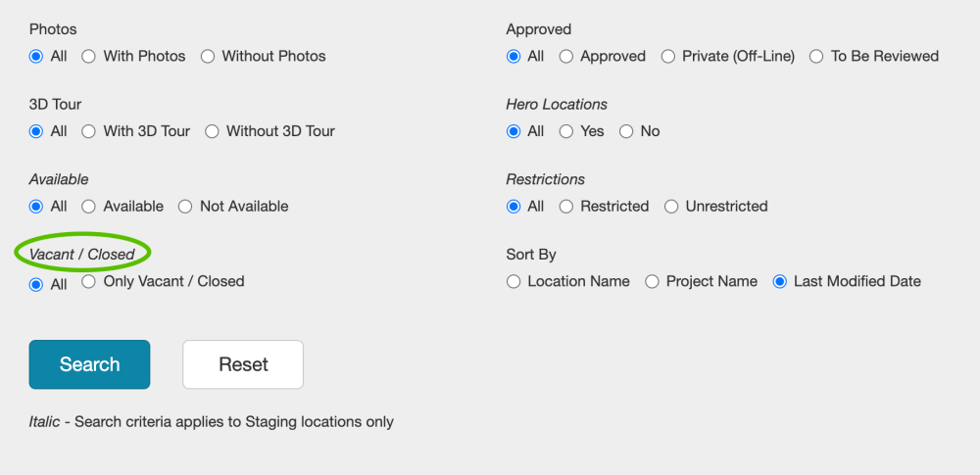Sort results by Location Name
Screen dimensions: 980x475
point(514,282)
